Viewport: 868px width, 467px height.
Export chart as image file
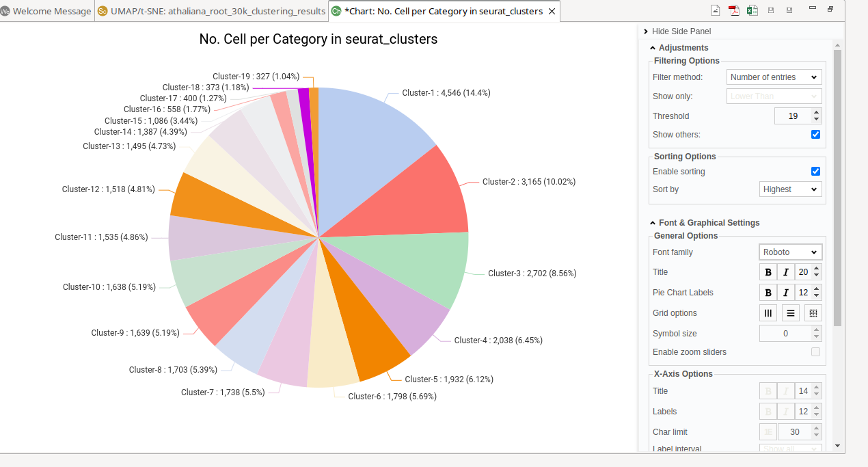point(716,10)
